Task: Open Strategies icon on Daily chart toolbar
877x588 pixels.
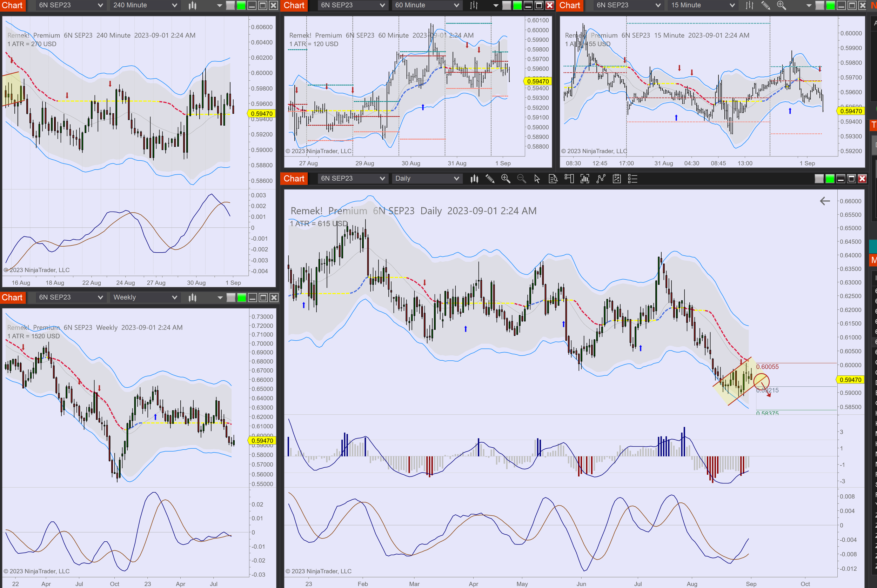Action: point(601,179)
